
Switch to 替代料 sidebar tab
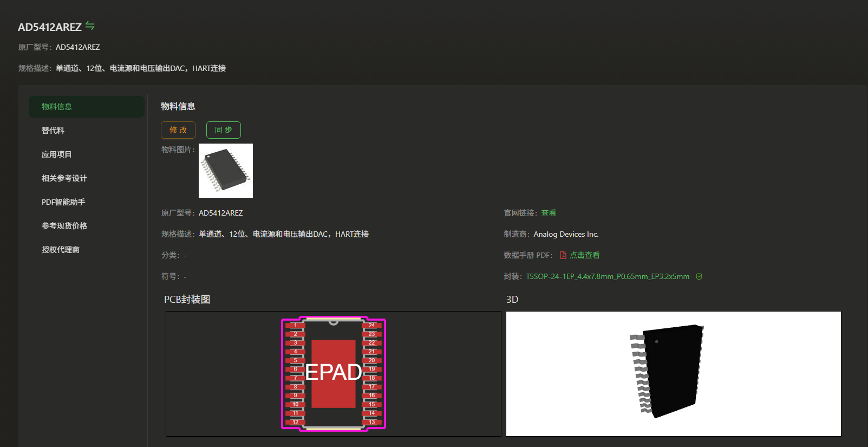(53, 131)
